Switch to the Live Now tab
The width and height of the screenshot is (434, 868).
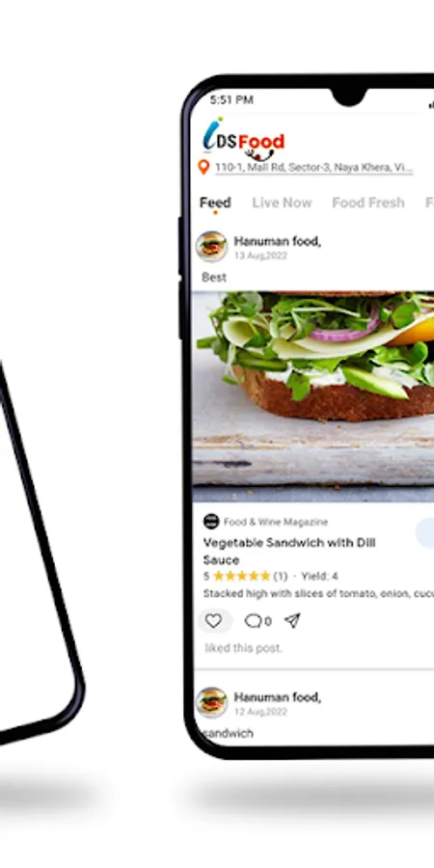pyautogui.click(x=283, y=203)
